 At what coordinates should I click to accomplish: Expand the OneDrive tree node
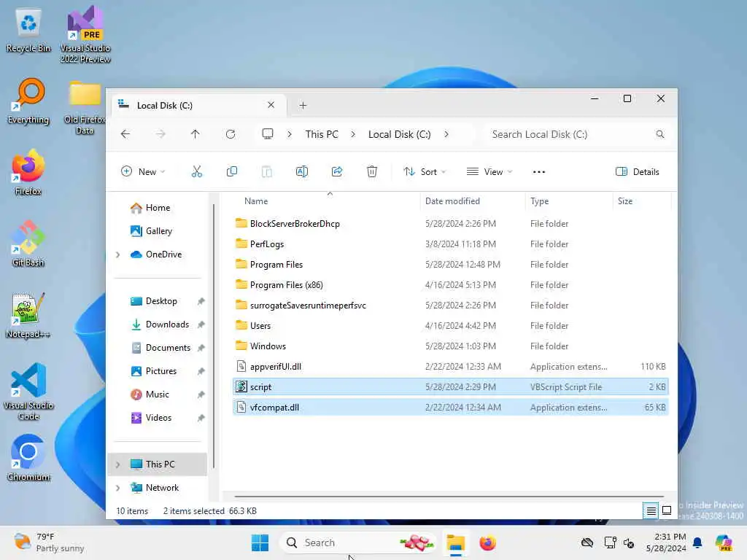tap(117, 254)
